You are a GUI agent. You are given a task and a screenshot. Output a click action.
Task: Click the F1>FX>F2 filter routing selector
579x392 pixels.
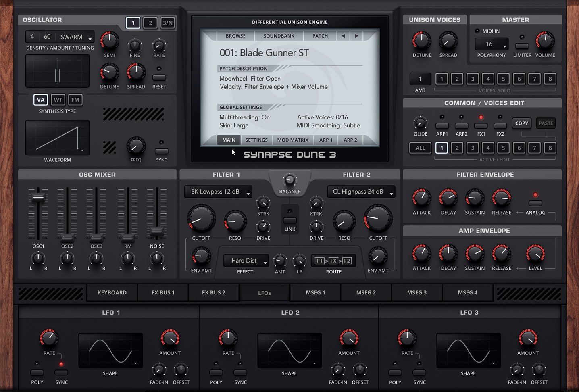tap(333, 261)
